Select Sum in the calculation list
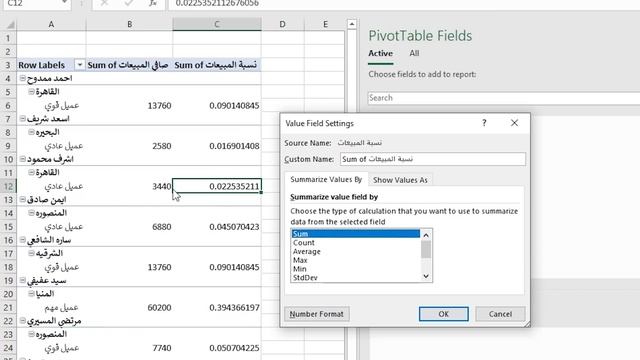The width and height of the screenshot is (640, 360). click(356, 234)
